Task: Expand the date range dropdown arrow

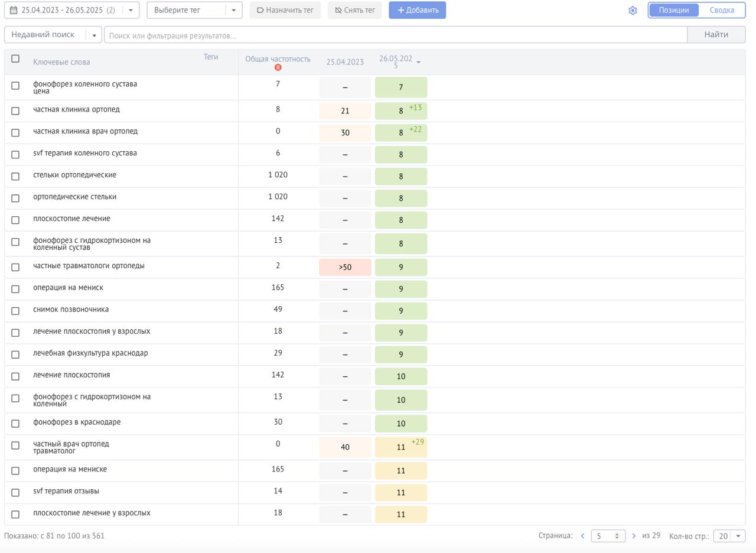Action: [131, 10]
